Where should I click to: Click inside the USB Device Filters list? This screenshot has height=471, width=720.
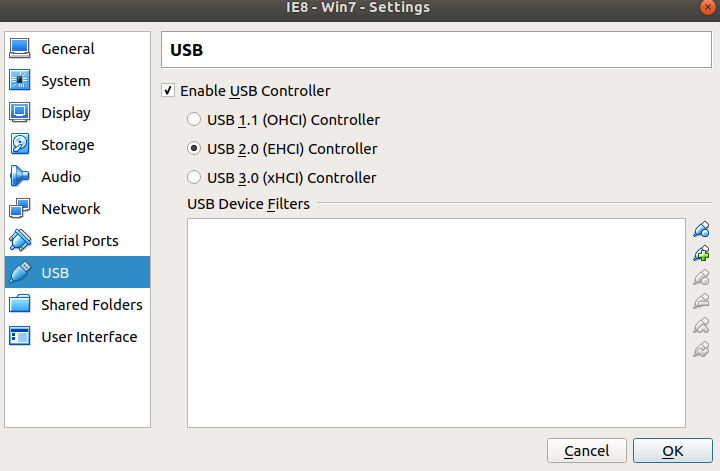tap(436, 322)
